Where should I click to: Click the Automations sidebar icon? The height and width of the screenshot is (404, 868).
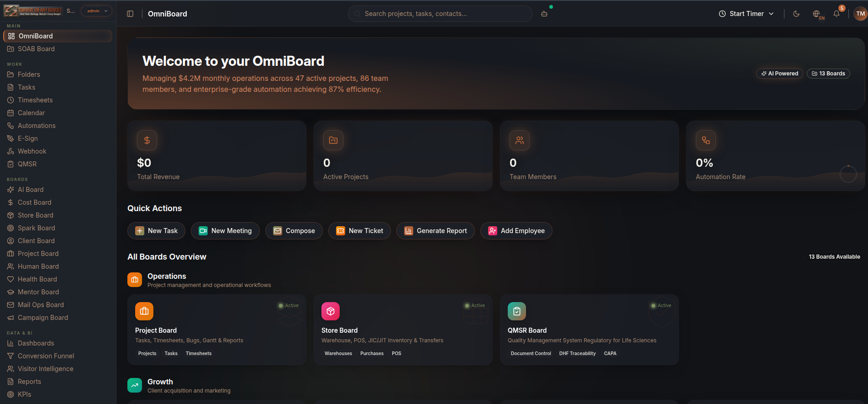pyautogui.click(x=11, y=126)
